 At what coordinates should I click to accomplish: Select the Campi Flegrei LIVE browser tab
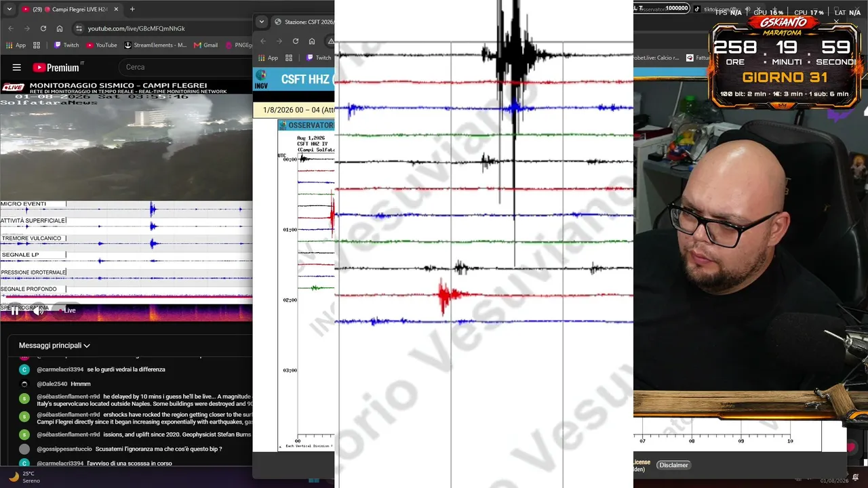pyautogui.click(x=71, y=9)
